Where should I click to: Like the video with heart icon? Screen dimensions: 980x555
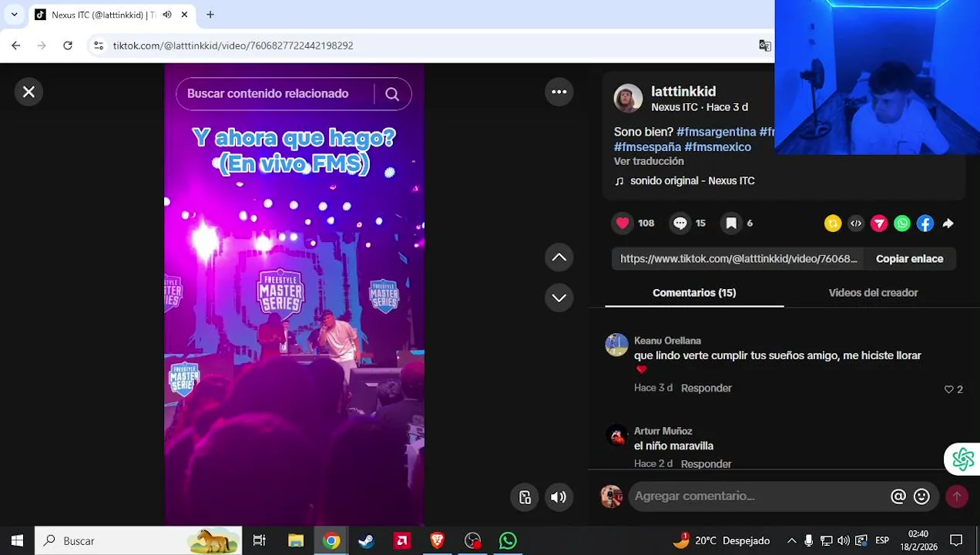pos(623,223)
